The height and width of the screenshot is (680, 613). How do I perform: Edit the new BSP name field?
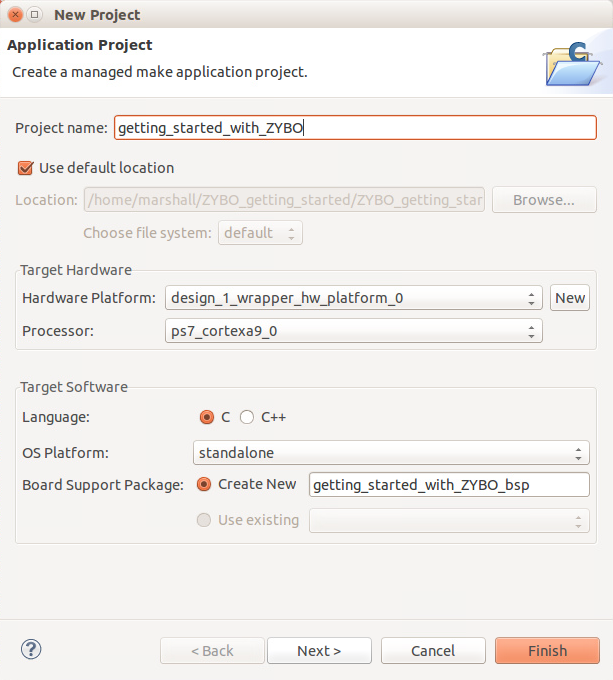tap(449, 484)
